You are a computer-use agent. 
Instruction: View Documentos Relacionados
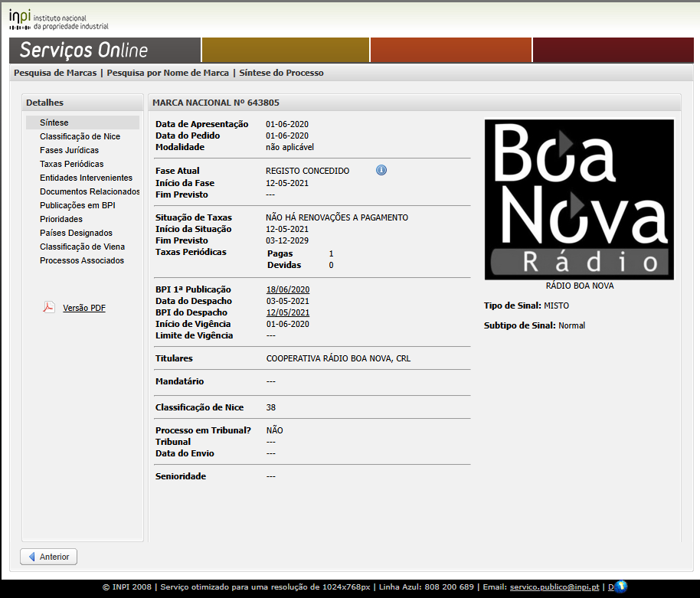tap(90, 191)
